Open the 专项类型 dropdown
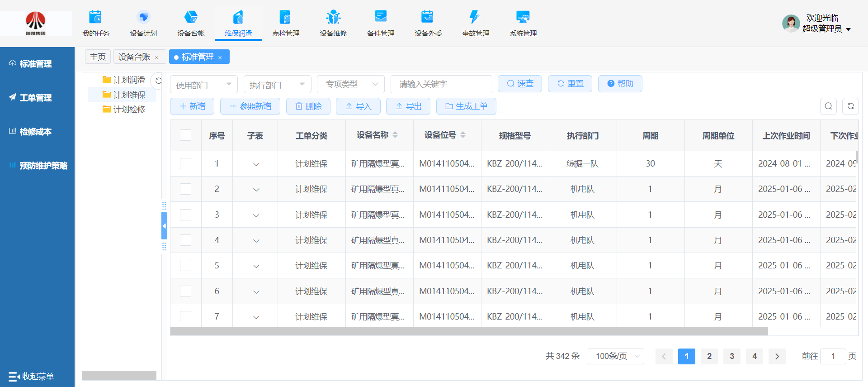Viewport: 868px width, 387px height. coord(351,84)
